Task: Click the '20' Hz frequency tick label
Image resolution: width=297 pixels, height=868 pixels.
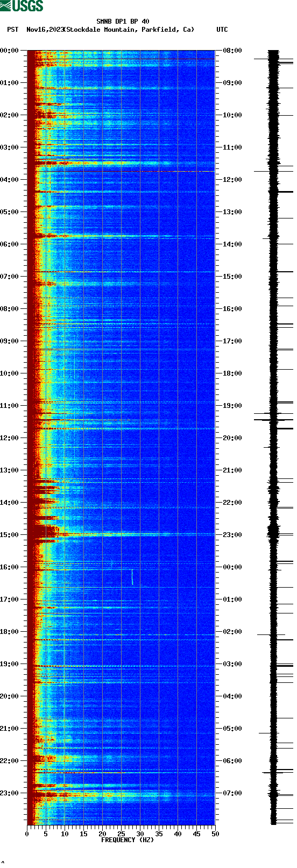Action: [102, 834]
